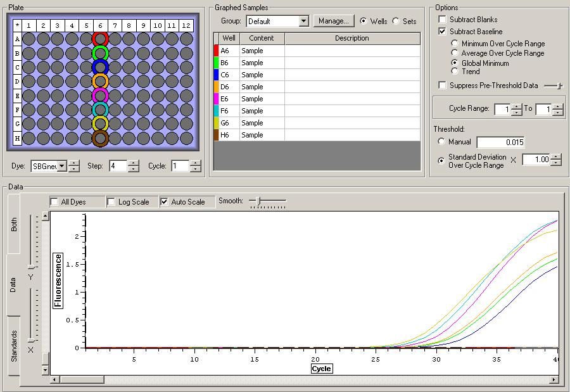Switch to the Standards tab
This screenshot has height=392, width=570.
14,346
